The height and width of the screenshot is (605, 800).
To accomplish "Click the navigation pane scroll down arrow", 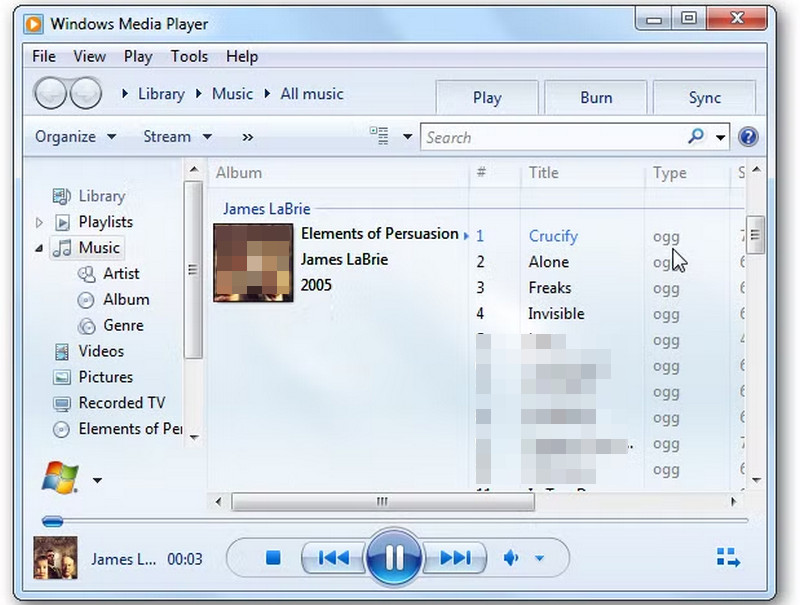I will (194, 437).
